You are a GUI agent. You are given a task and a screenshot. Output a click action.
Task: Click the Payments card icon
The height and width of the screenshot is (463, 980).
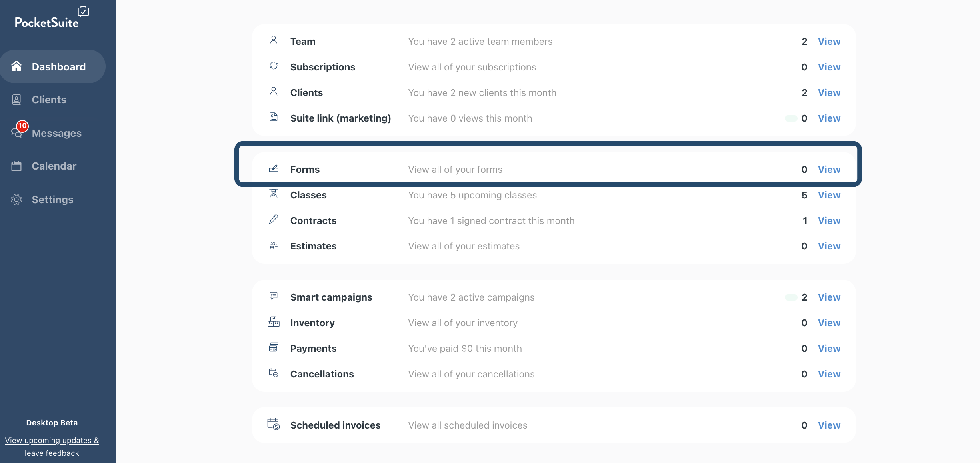coord(274,347)
